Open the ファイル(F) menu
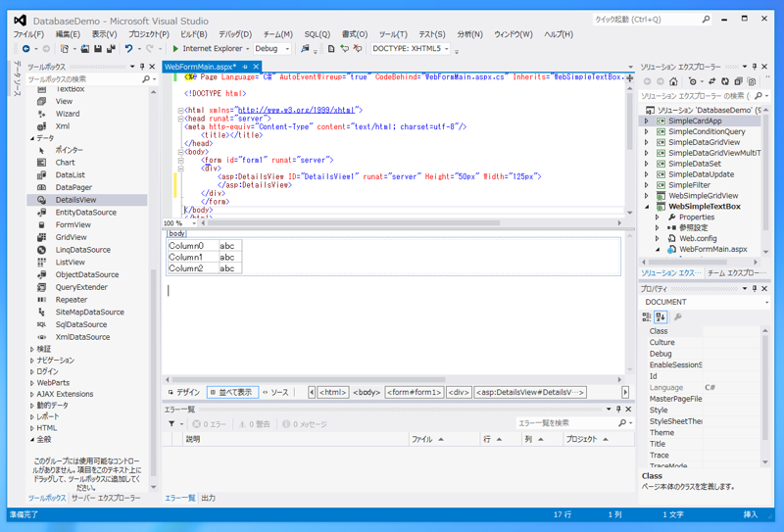Image resolution: width=784 pixels, height=532 pixels. click(28, 34)
